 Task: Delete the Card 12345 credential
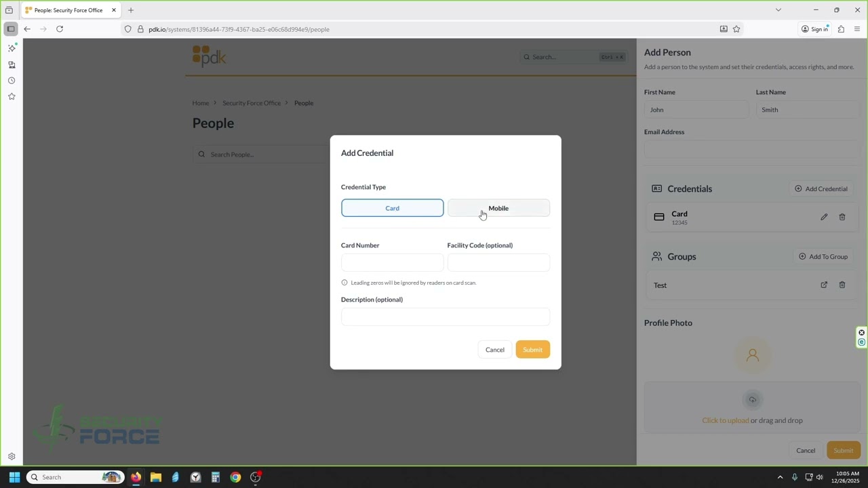(x=842, y=217)
